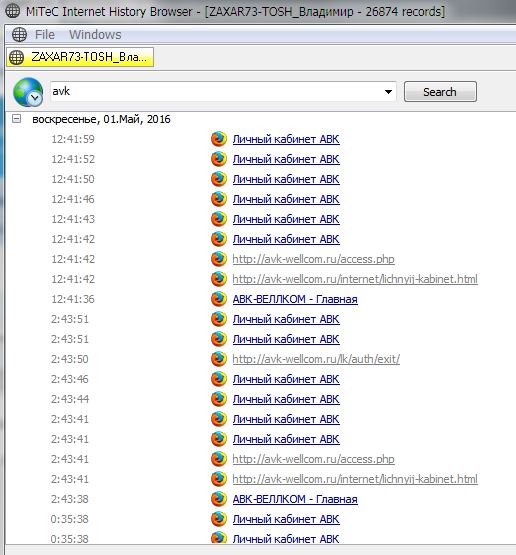Open the File menu

click(x=45, y=35)
